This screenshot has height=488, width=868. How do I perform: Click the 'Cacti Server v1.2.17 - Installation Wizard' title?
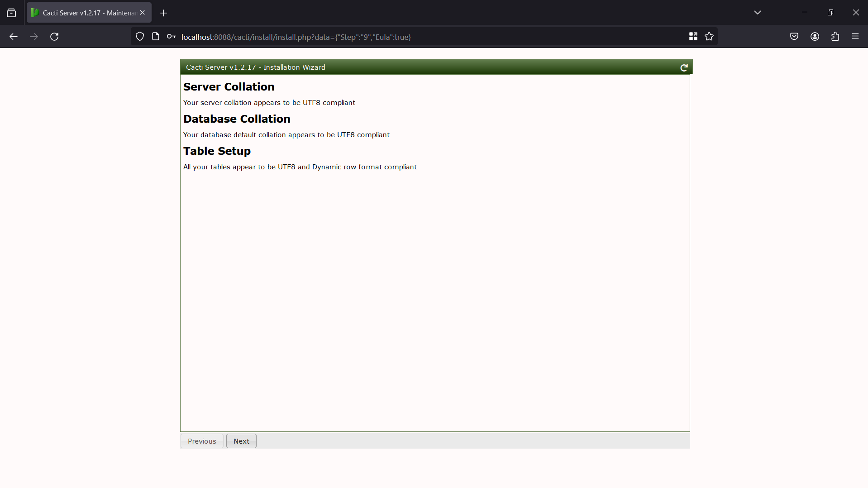click(x=256, y=67)
